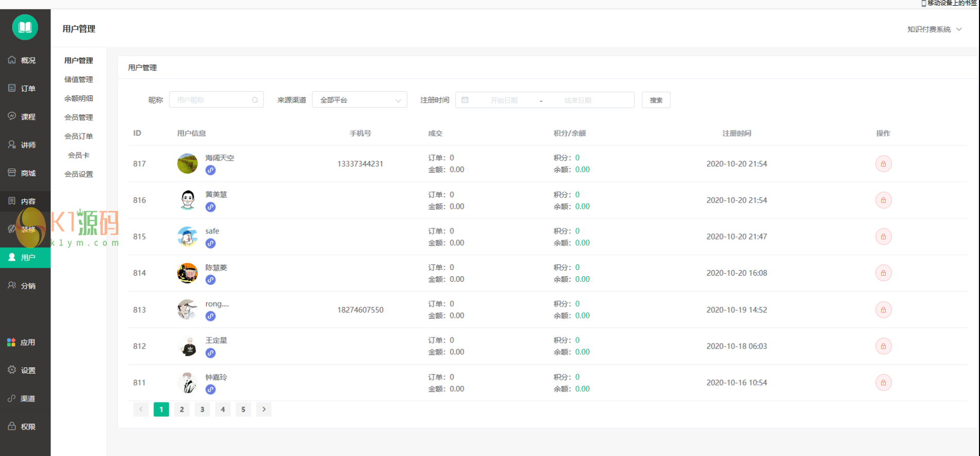The width and height of the screenshot is (980, 456).
Task: Click the 搜索 search button
Action: pos(656,100)
